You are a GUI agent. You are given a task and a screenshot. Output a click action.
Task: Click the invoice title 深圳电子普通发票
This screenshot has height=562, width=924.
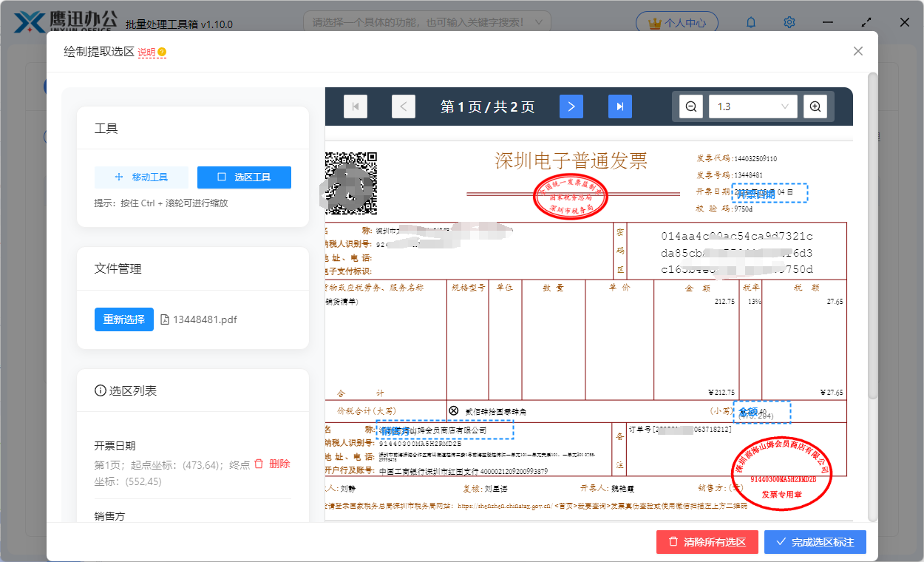pyautogui.click(x=571, y=160)
